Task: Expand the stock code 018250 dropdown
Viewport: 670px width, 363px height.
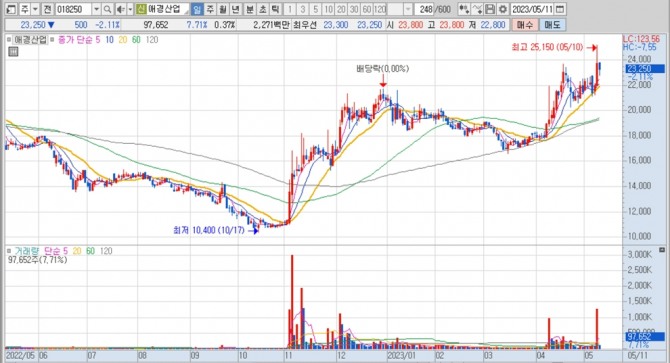Action: click(97, 9)
